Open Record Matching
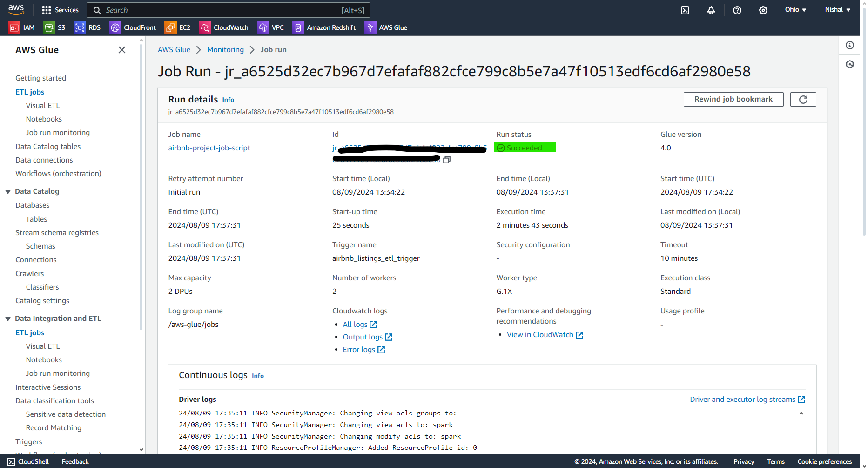The width and height of the screenshot is (868, 468). [54, 428]
